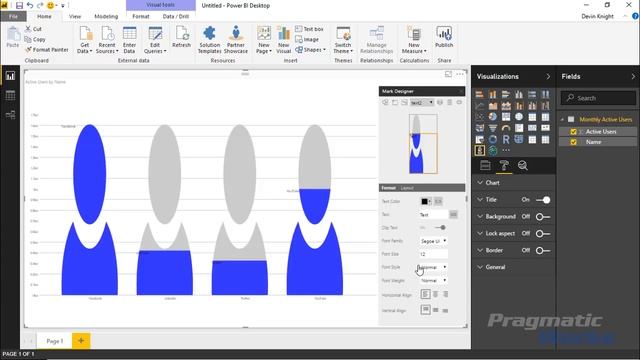This screenshot has width=640, height=360.
Task: Click the Font Size input field
Action: [x=433, y=254]
